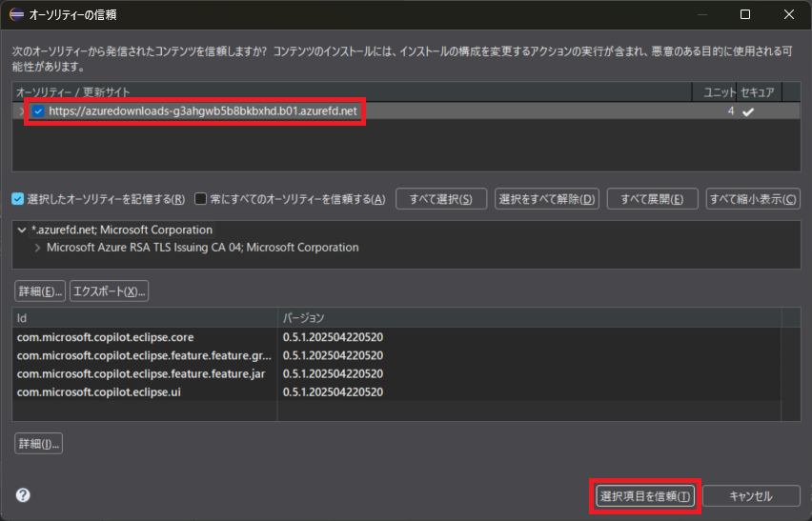Toggle checkbox for azuredownloads authority URL

(38, 111)
